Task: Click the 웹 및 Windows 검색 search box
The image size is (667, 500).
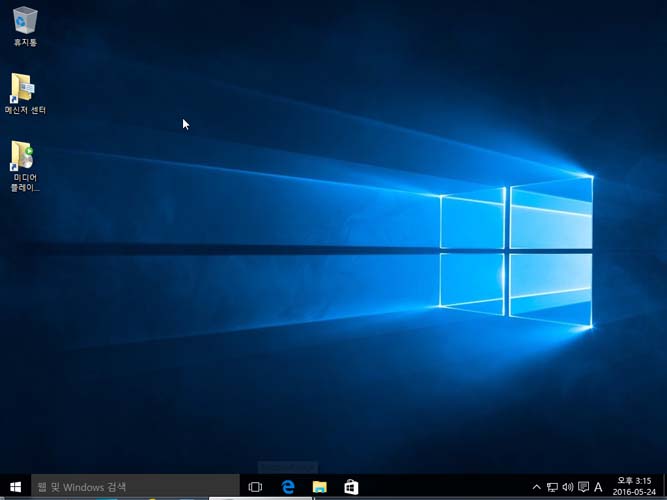Action: click(136, 487)
